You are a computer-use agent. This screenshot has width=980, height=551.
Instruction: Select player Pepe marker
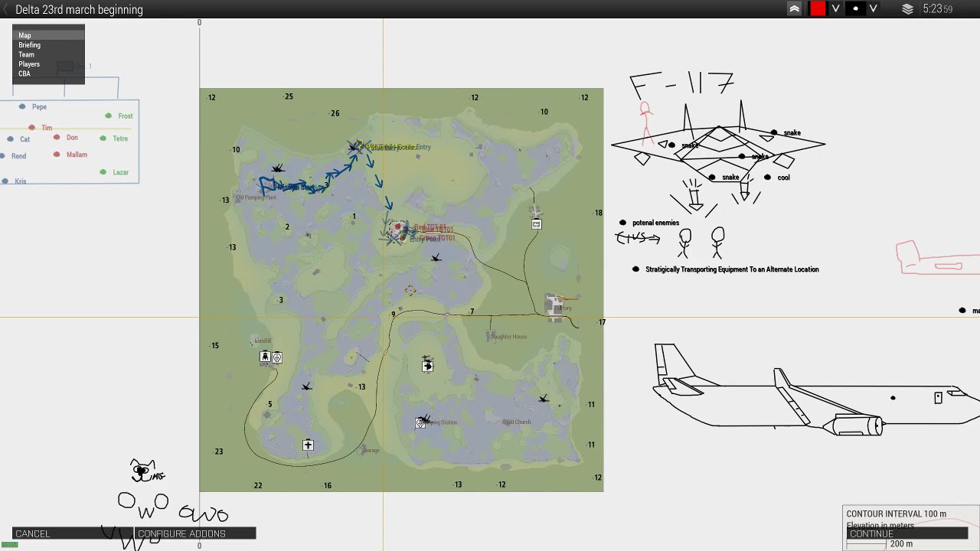[x=22, y=106]
